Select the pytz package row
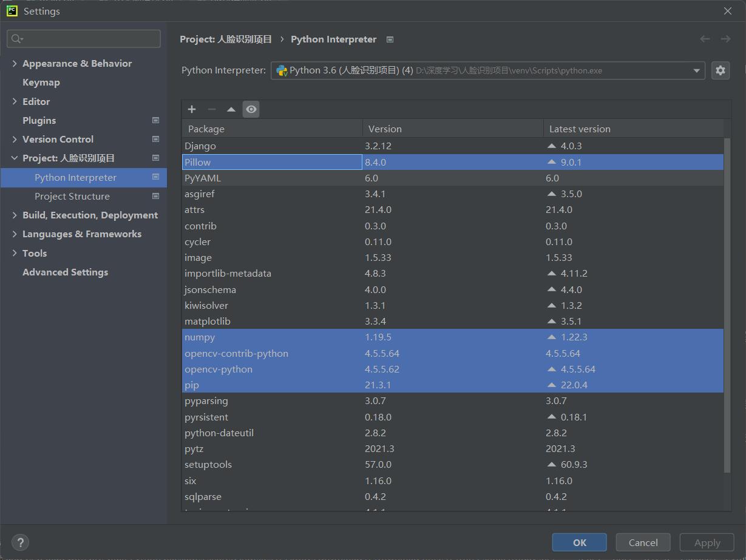Screen dimensions: 746x560 coord(453,448)
